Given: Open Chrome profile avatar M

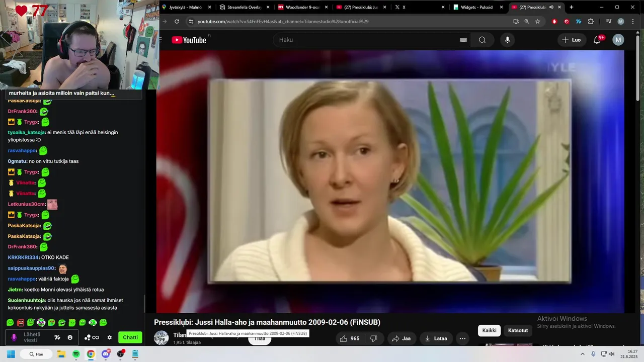Looking at the screenshot, I should pyautogui.click(x=621, y=22).
